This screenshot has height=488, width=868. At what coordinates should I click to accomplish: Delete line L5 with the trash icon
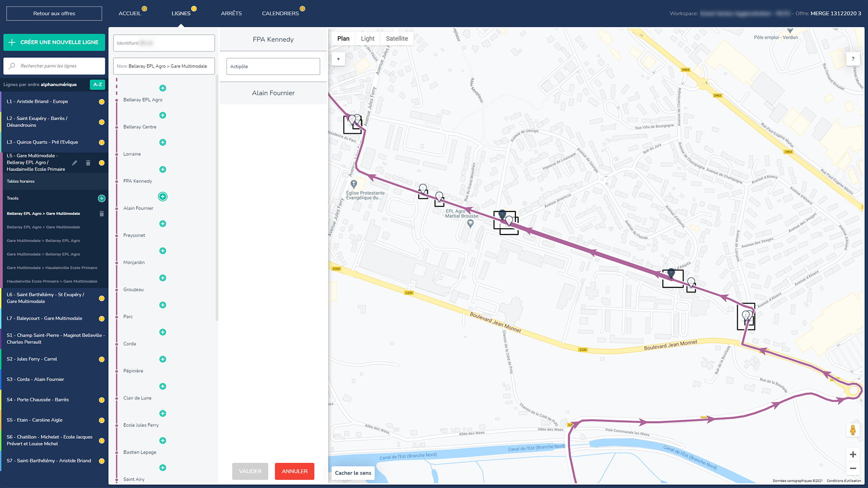[x=88, y=163]
